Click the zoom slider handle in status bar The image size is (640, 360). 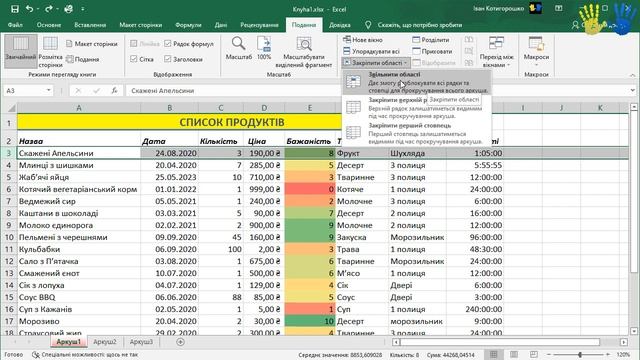580,355
